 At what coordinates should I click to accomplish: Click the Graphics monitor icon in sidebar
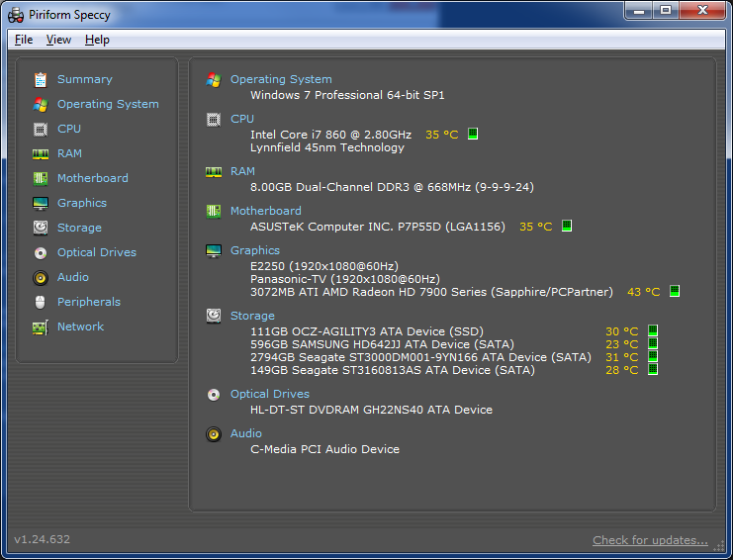tap(41, 204)
